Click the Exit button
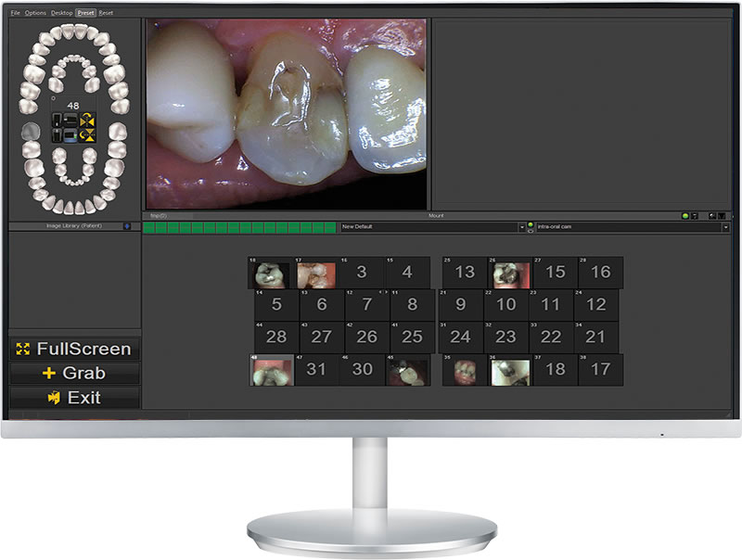The width and height of the screenshot is (742, 560). click(x=74, y=398)
